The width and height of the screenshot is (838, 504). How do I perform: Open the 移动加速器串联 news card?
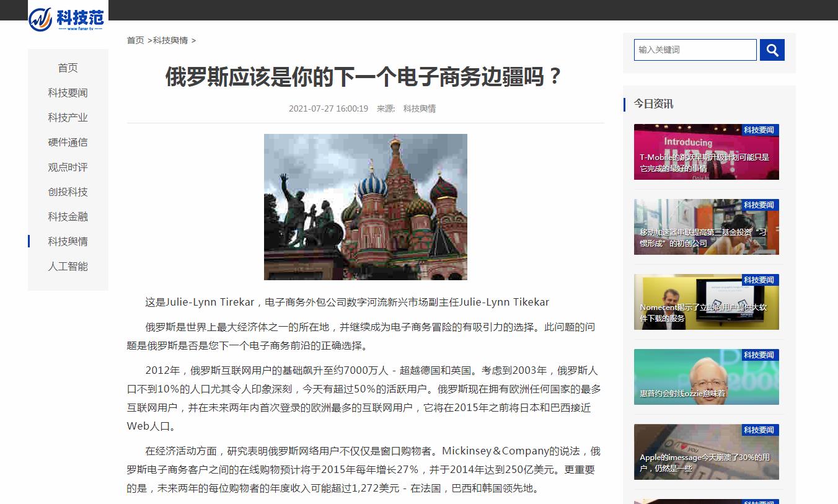click(707, 227)
